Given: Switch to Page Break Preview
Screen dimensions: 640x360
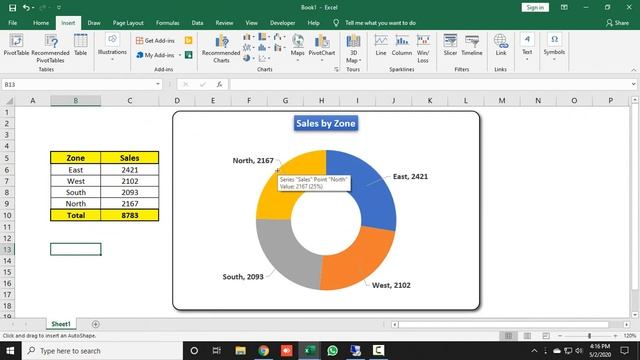Looking at the screenshot, I should (546, 336).
